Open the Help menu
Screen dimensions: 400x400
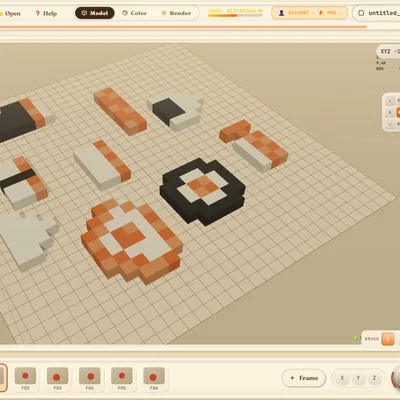[x=46, y=13]
